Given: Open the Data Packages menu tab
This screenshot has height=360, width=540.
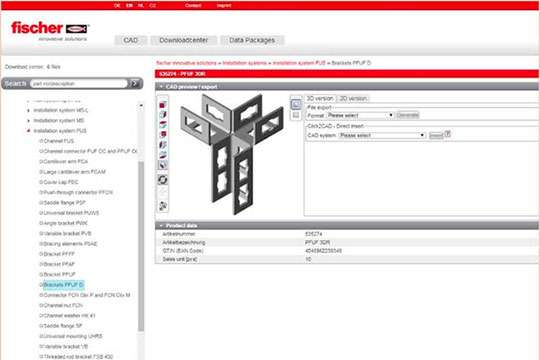Looking at the screenshot, I should click(x=252, y=40).
